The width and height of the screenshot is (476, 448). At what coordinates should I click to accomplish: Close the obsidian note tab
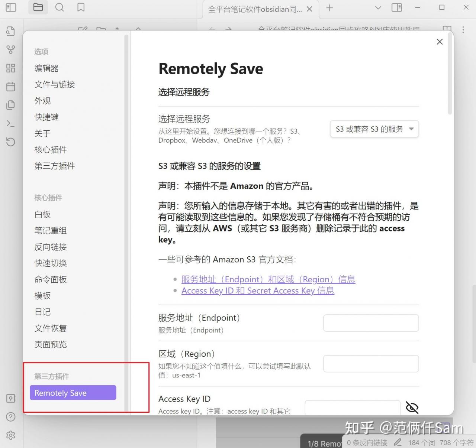[x=309, y=9]
